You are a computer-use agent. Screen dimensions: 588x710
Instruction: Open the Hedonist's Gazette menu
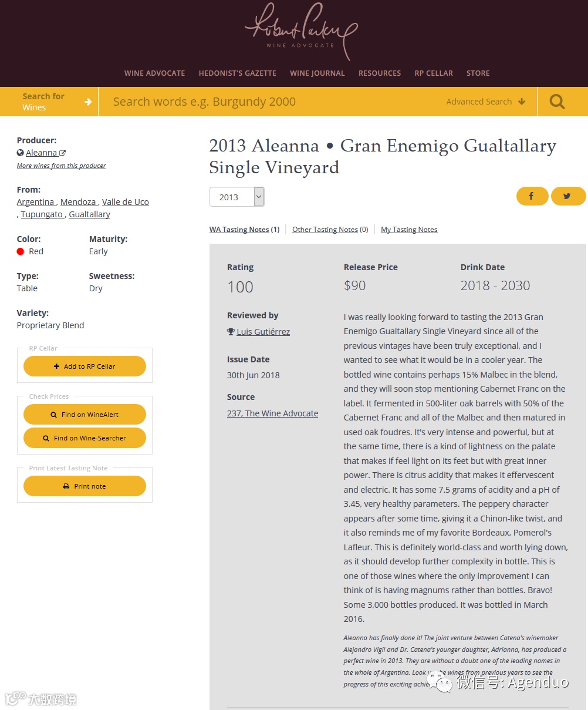237,73
